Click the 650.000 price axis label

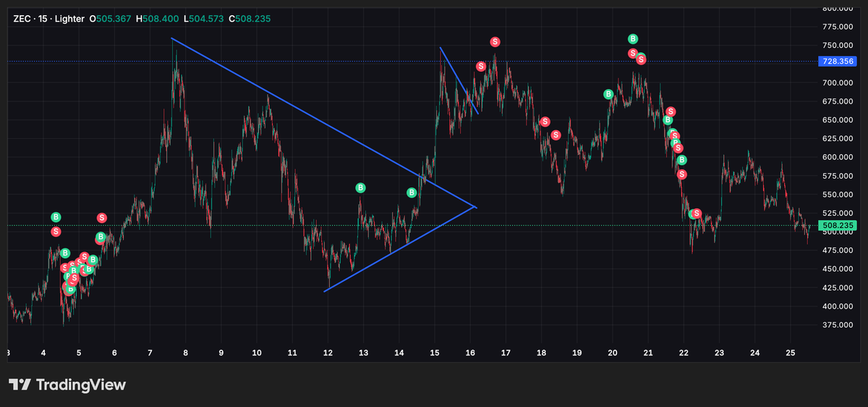[839, 120]
